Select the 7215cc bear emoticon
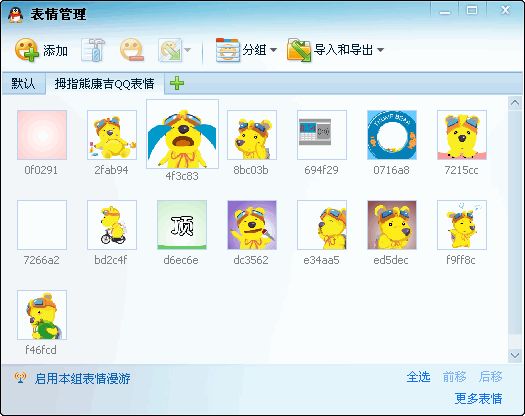Image resolution: width=525 pixels, height=416 pixels. (x=462, y=135)
